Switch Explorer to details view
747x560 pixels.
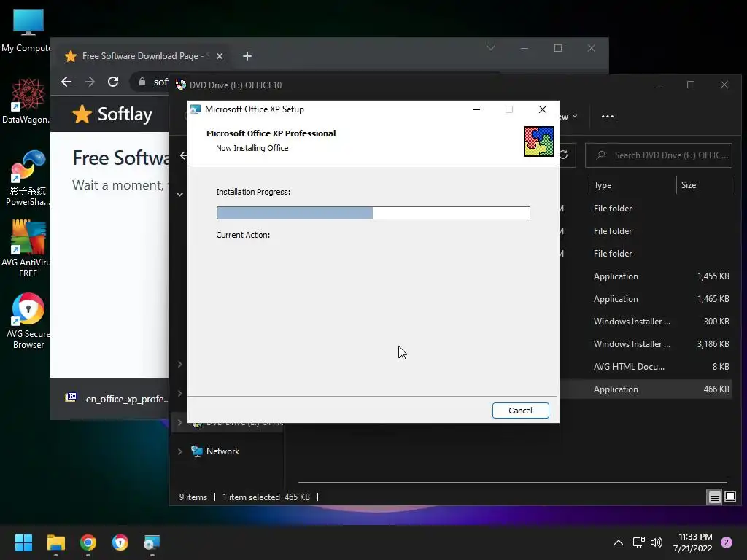click(x=715, y=497)
